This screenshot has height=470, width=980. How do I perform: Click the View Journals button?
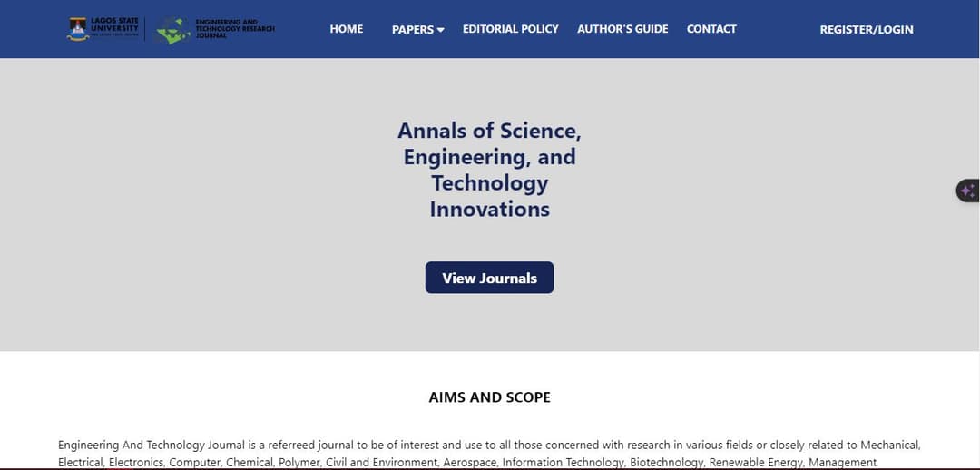(x=489, y=278)
